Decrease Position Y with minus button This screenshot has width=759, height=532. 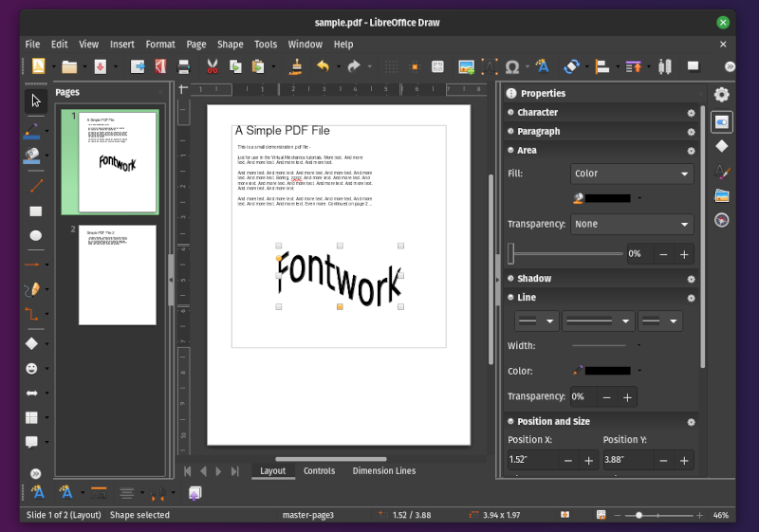click(663, 461)
